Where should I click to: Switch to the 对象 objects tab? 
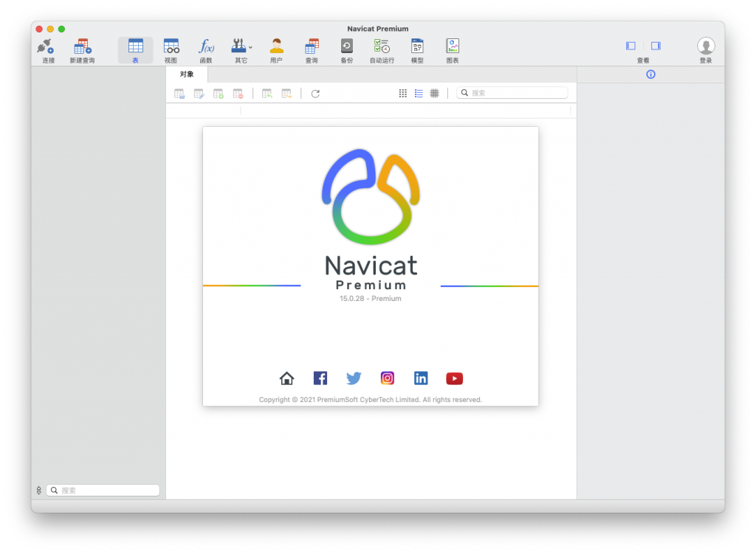coord(187,75)
